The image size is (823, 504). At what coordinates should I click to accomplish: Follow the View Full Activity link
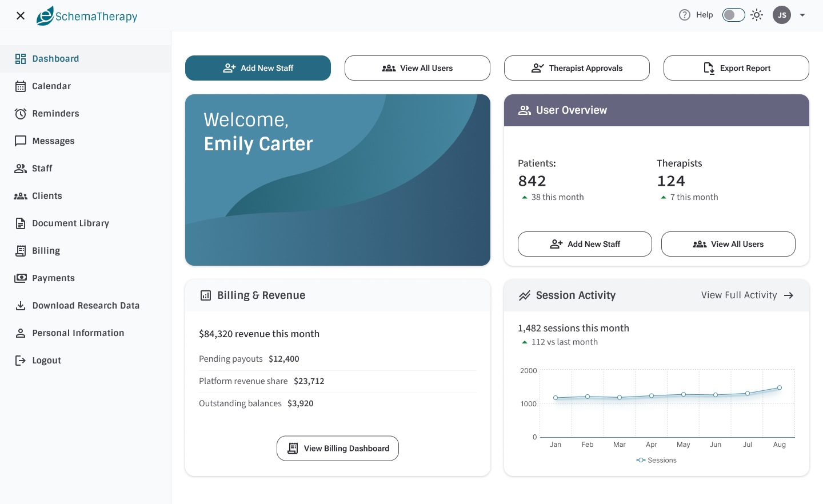click(x=748, y=295)
